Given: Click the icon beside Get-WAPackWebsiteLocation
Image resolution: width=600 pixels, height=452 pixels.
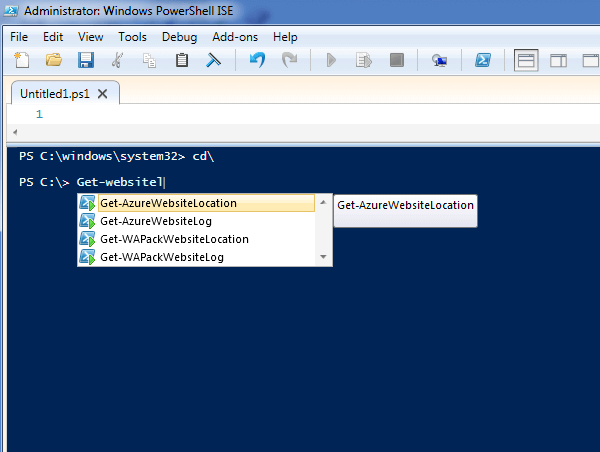Looking at the screenshot, I should 87,239.
